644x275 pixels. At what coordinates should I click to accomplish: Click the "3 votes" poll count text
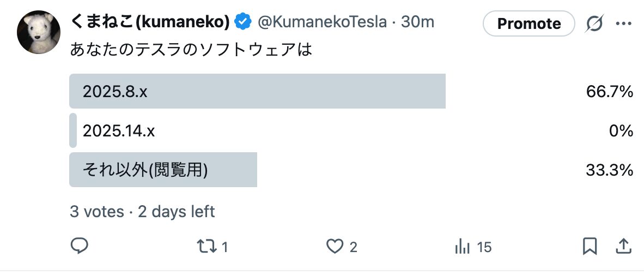[96, 211]
